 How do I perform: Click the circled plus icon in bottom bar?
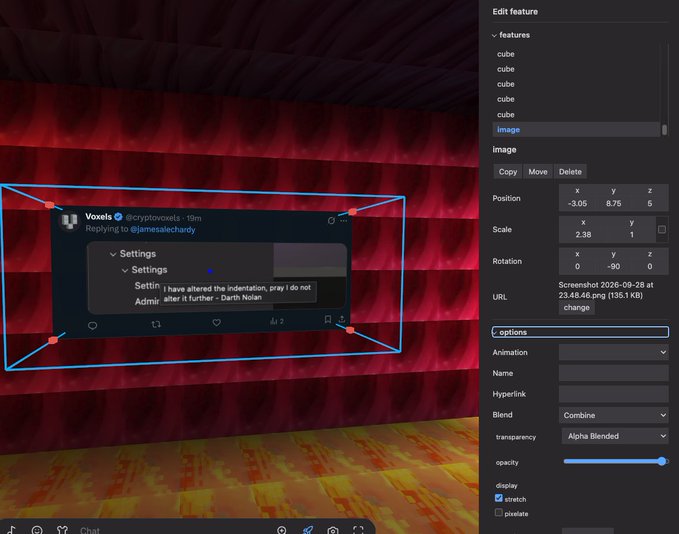point(281,530)
